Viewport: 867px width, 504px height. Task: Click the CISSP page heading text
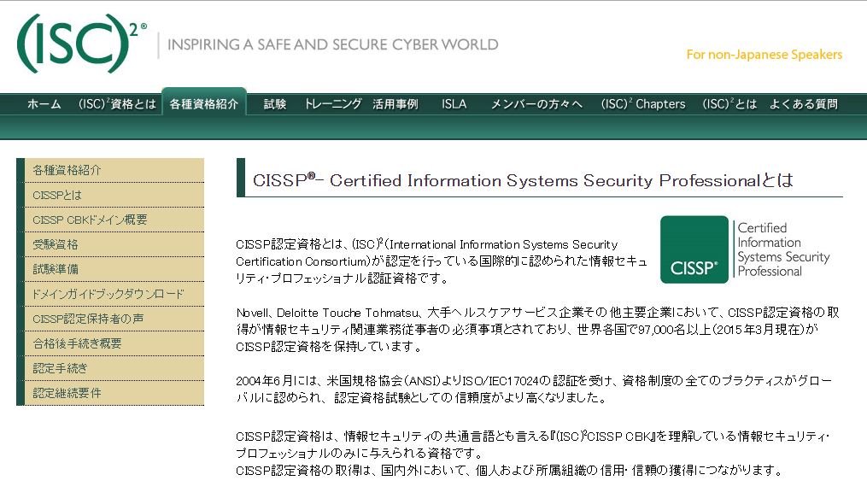[x=523, y=180]
